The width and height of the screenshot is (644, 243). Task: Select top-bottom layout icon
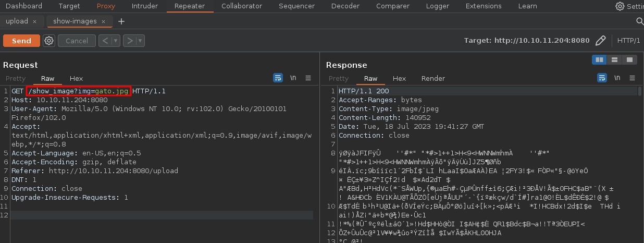(x=615, y=59)
